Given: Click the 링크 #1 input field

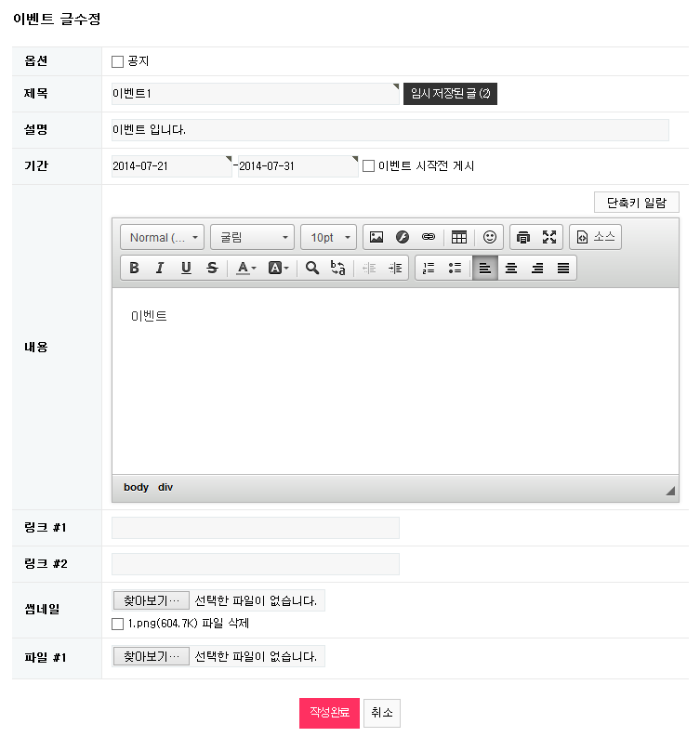Looking at the screenshot, I should click(x=256, y=528).
